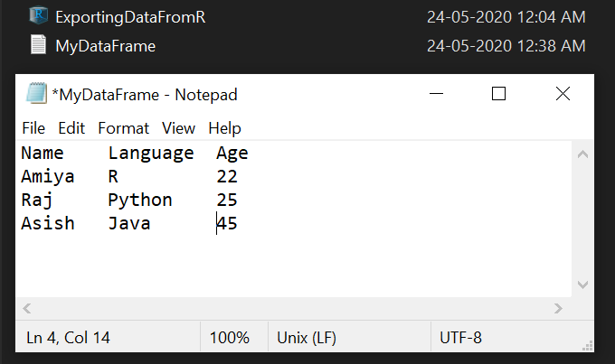Click the ExportingDataFromR file name
The height and width of the screenshot is (364, 615).
[130, 17]
